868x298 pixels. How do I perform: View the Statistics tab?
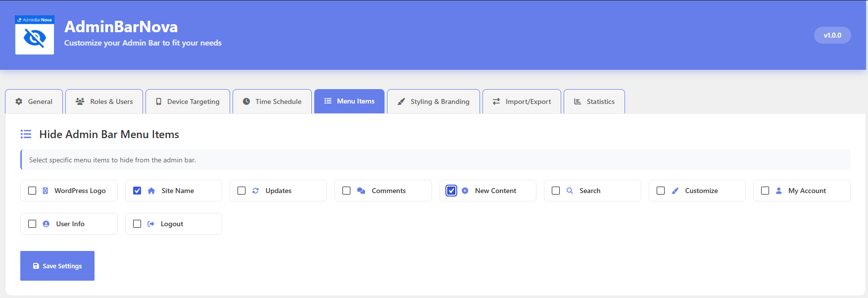pyautogui.click(x=594, y=101)
